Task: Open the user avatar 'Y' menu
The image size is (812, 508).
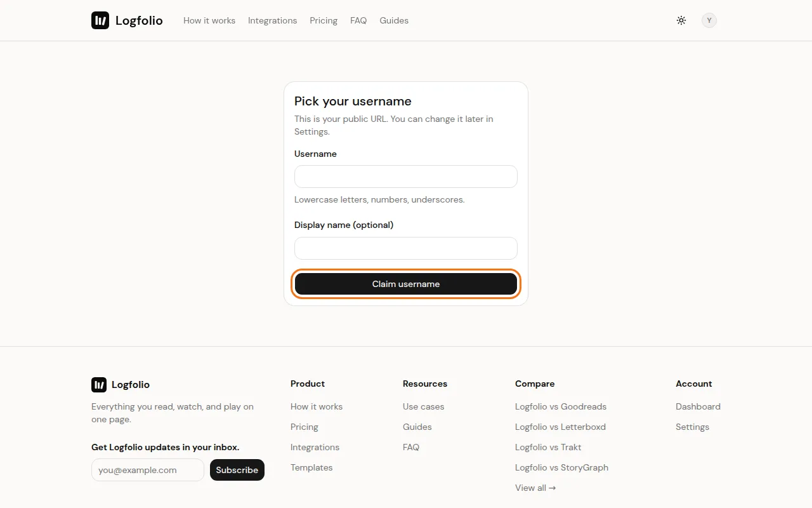Action: click(x=709, y=20)
